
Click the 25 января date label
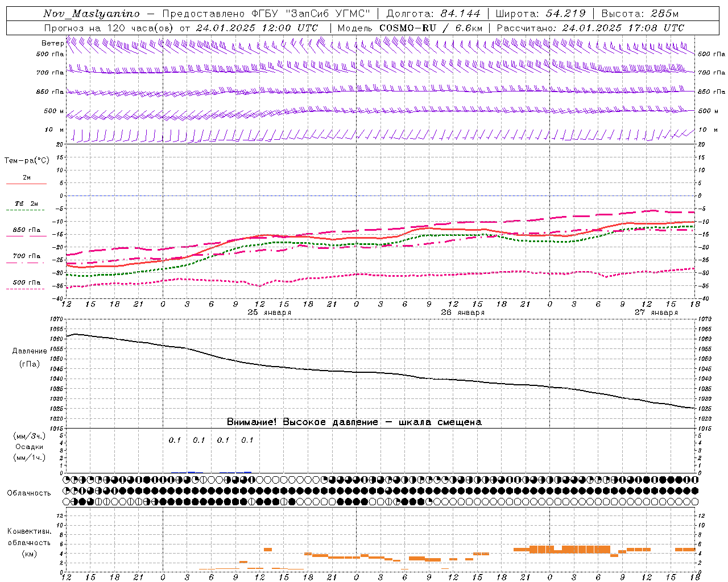pos(270,313)
